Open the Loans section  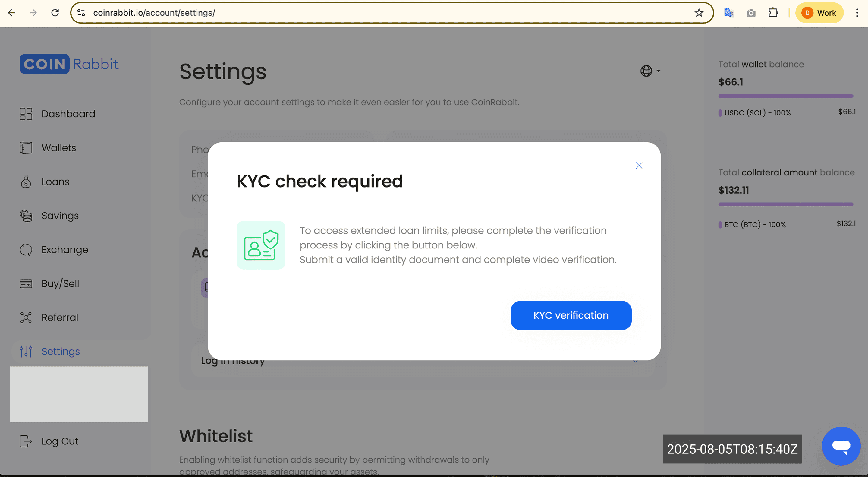tap(55, 182)
